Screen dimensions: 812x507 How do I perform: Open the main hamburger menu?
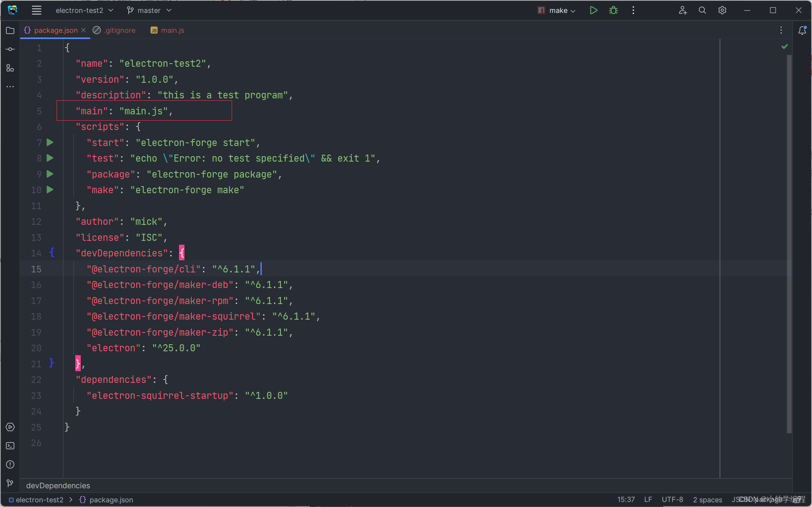pyautogui.click(x=37, y=11)
